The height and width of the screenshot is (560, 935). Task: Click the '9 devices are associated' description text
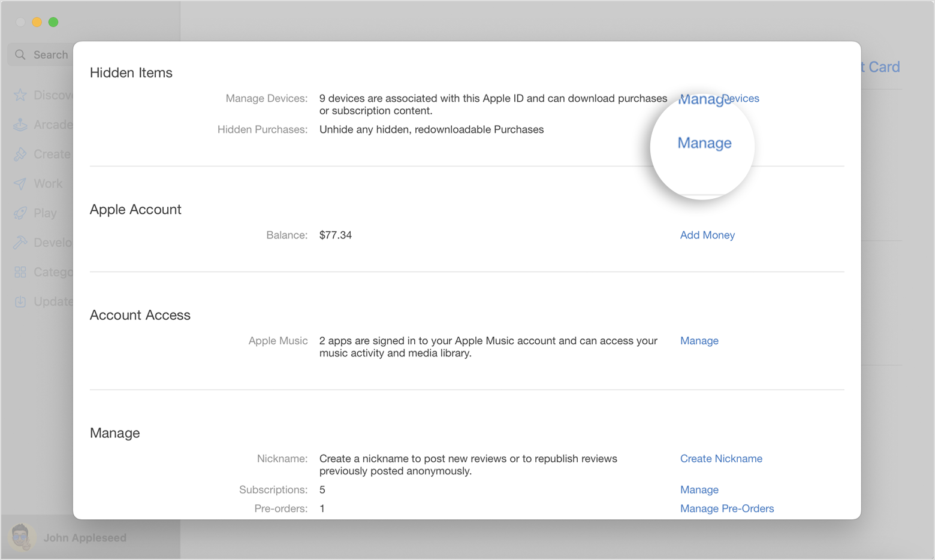point(493,104)
